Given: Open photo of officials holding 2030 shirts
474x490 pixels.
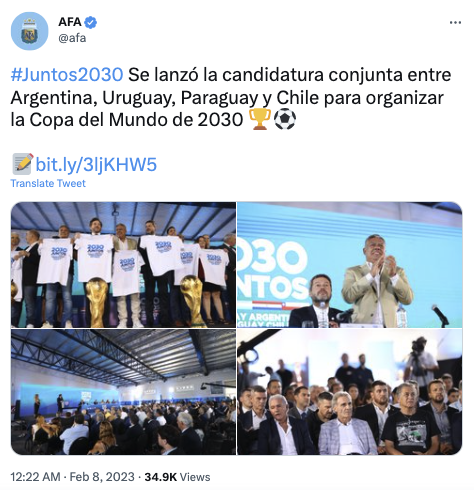Looking at the screenshot, I should [123, 265].
